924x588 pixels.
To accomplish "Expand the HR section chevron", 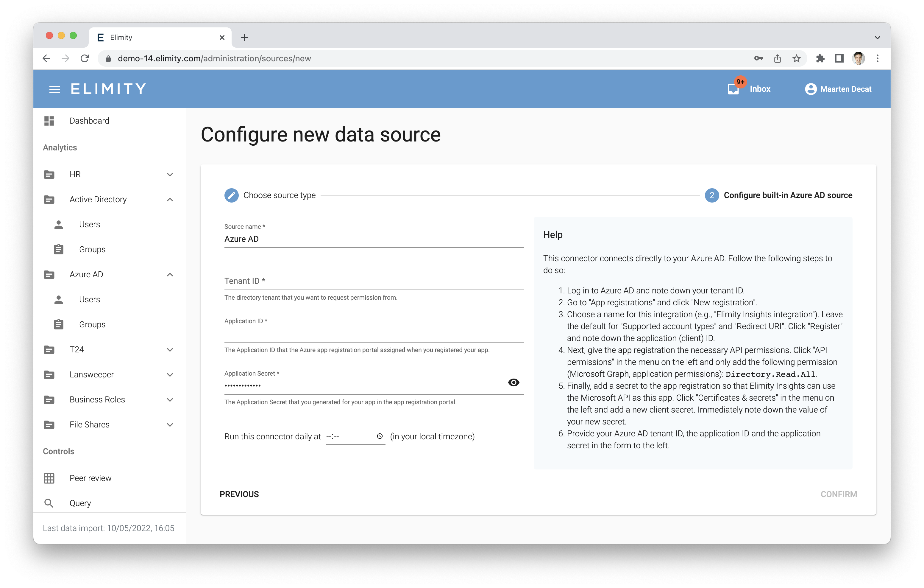I will 170,174.
